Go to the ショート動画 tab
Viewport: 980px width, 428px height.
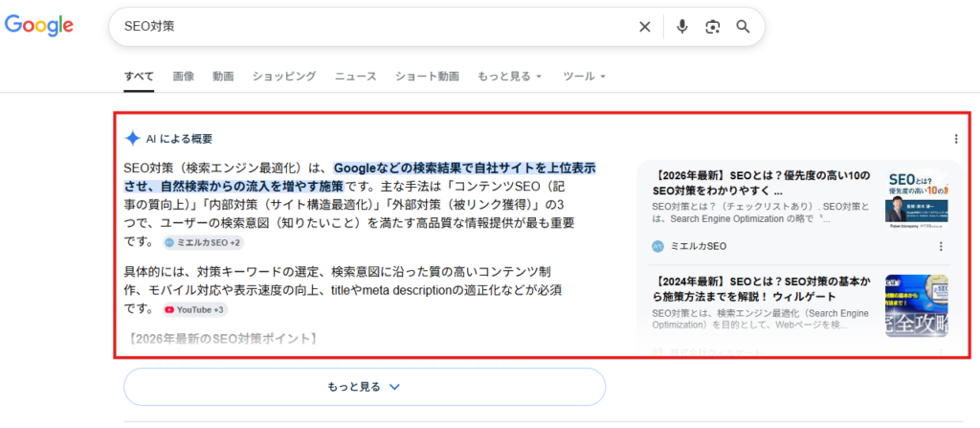point(427,76)
